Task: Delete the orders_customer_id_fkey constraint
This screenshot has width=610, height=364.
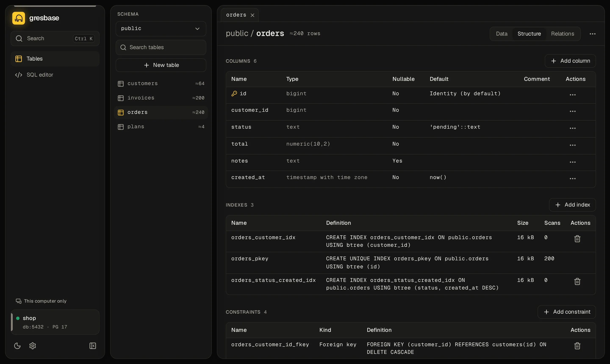Action: pos(577,346)
